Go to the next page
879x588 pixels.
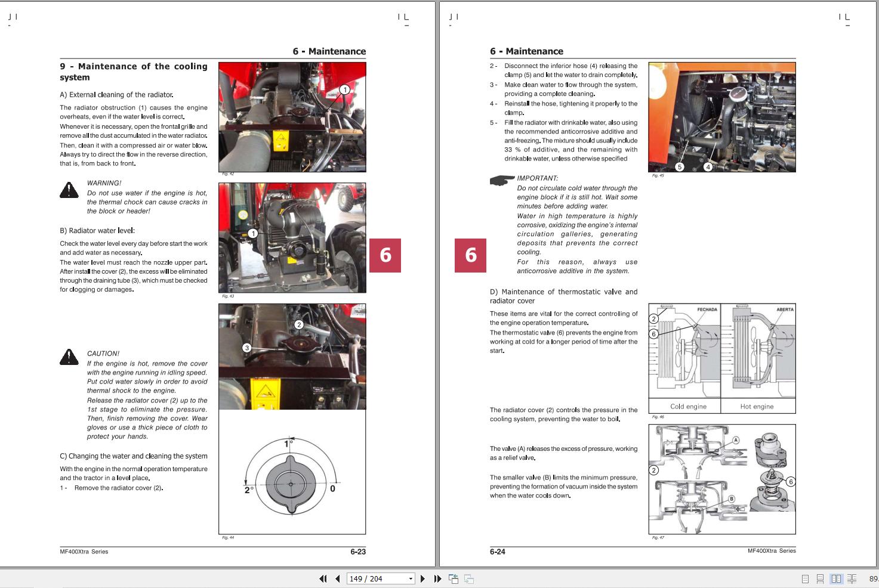422,578
